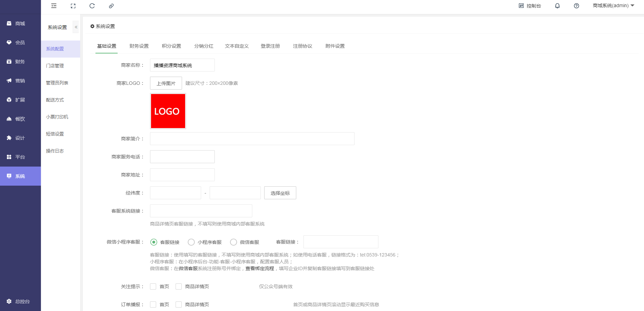Enable the 首页 checkbox for 关注提示
Image resolution: width=644 pixels, height=311 pixels.
(x=153, y=286)
